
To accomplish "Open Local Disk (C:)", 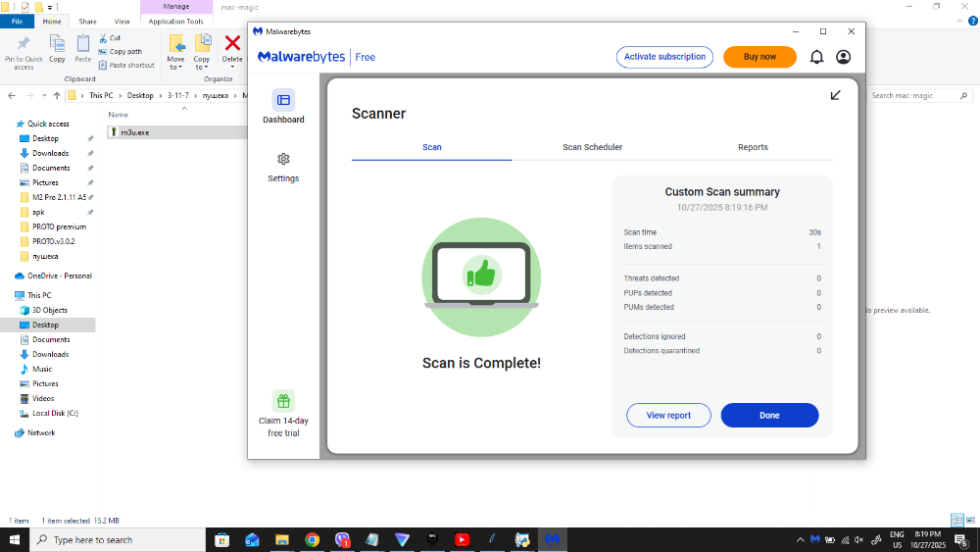I will click(x=55, y=413).
